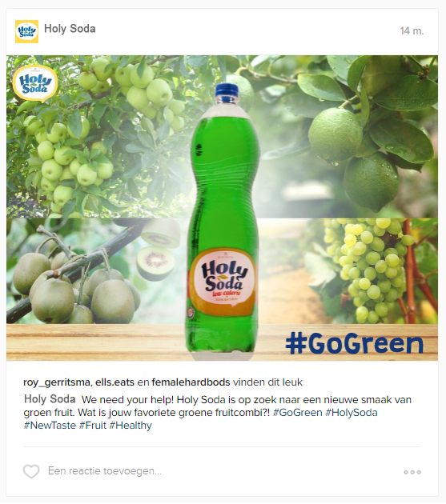The image size is (446, 504).
Task: Open the #NewTaste hashtag
Action: pyautogui.click(x=50, y=426)
